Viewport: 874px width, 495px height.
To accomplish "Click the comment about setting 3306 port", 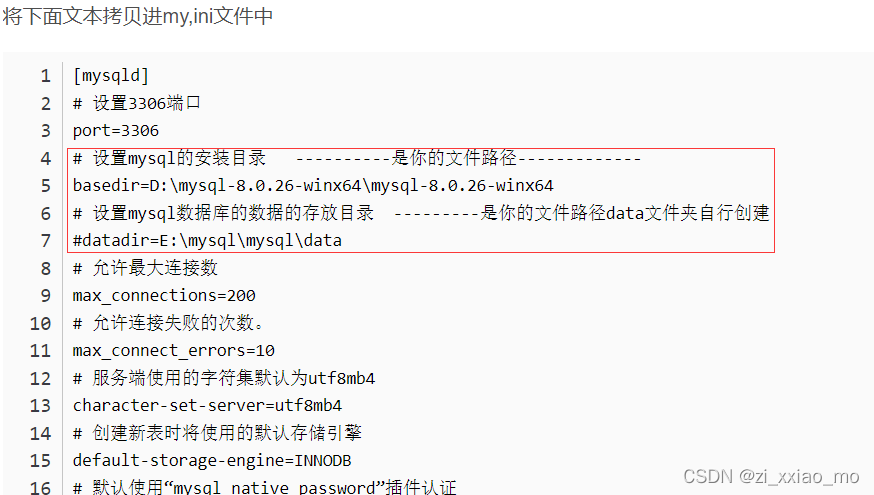I will coord(137,103).
